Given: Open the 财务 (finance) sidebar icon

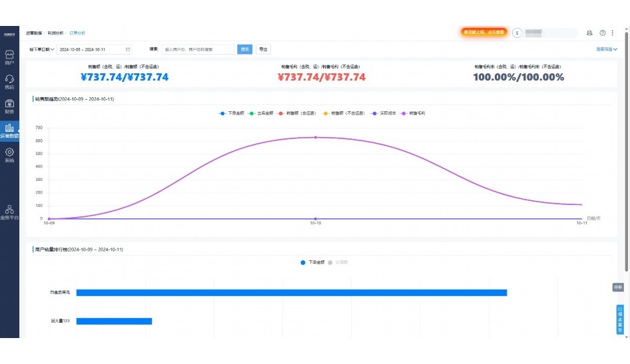Looking at the screenshot, I should (x=9, y=105).
